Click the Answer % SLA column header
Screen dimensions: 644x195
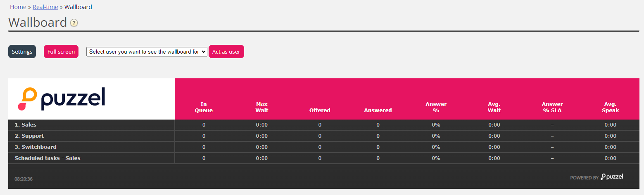pos(552,107)
